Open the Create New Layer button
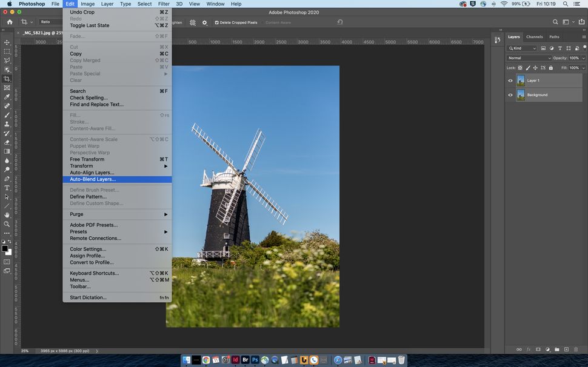Image resolution: width=588 pixels, height=367 pixels. coord(566,349)
